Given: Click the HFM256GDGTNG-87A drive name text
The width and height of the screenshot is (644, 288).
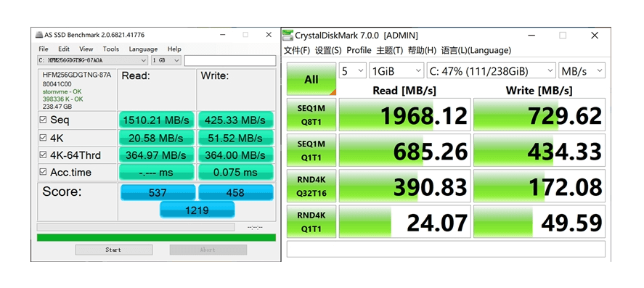Looking at the screenshot, I should [x=77, y=75].
